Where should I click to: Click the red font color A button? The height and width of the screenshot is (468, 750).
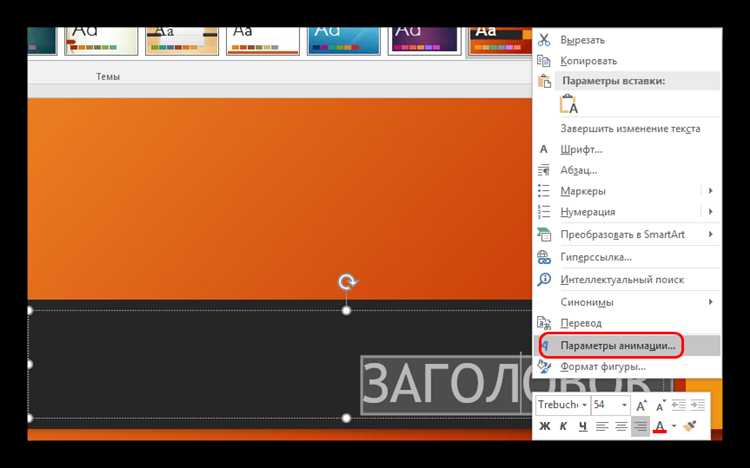coord(660,426)
